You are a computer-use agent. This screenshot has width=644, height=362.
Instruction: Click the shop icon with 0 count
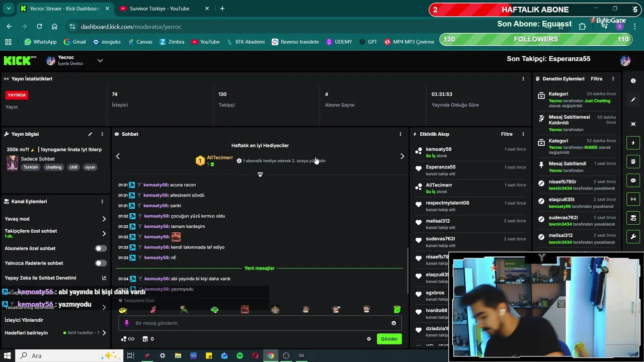click(x=148, y=339)
